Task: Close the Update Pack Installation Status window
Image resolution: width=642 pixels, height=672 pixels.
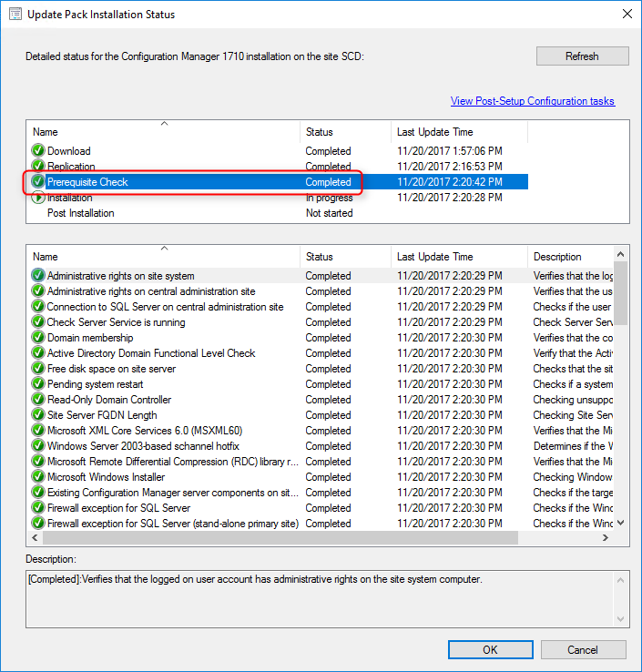Action: coord(627,15)
